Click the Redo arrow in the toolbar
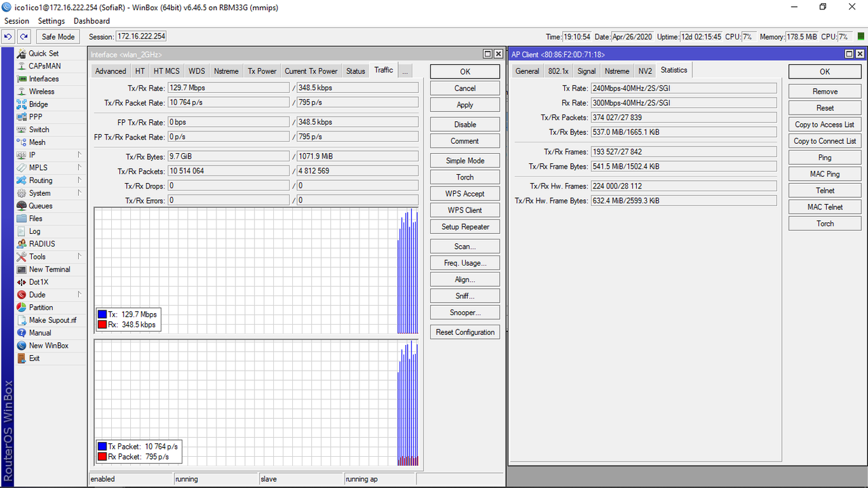The height and width of the screenshot is (488, 868). pos(24,37)
